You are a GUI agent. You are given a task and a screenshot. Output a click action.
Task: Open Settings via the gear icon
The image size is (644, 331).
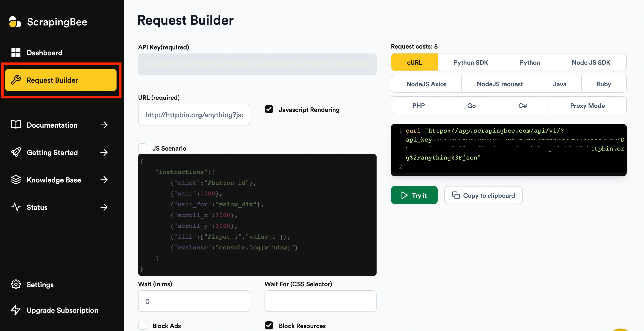point(16,284)
